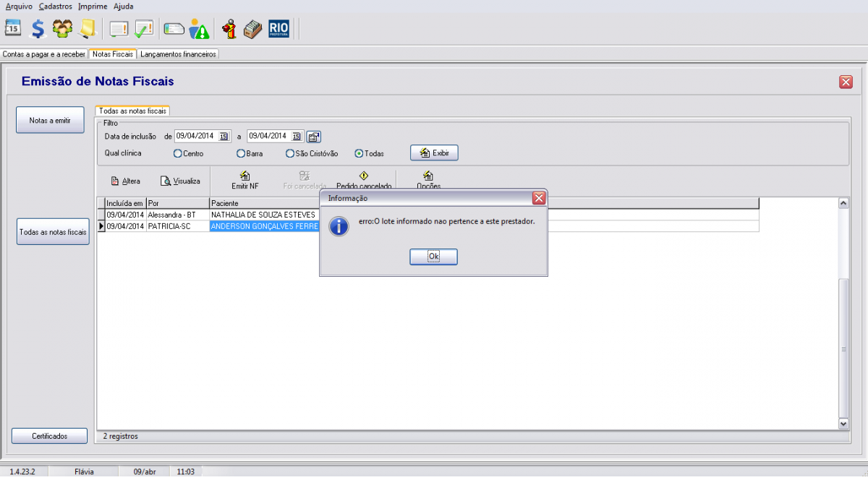Click the Opções toolbar button
Screen dimensions: 868x477
428,180
